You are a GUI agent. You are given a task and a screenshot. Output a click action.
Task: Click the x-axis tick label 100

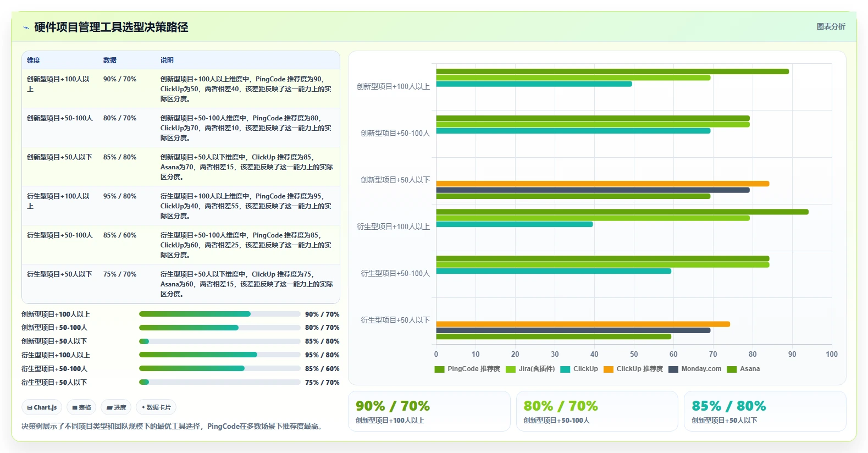832,355
